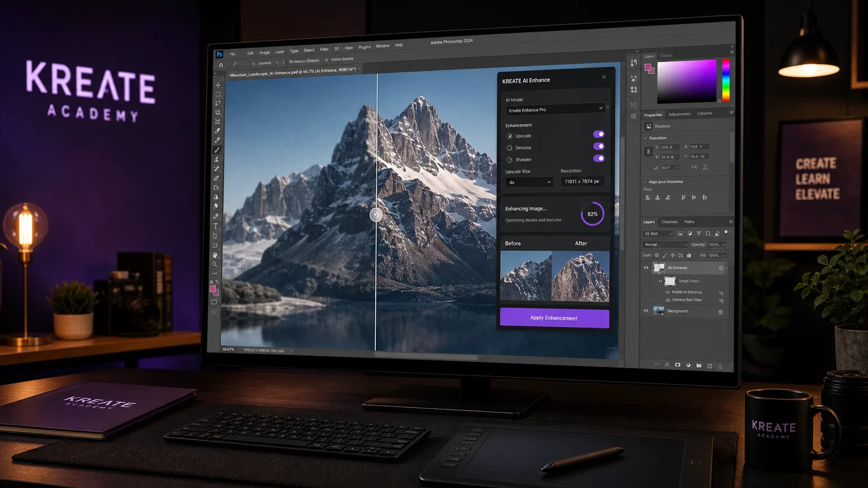Hide the Background layer

646,311
